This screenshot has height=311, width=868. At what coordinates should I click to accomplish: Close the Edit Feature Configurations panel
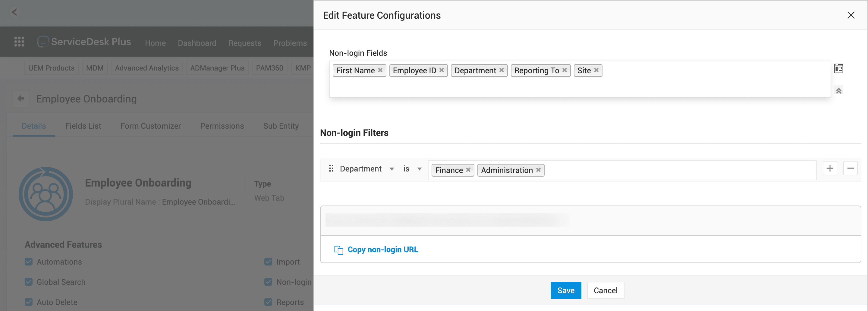point(851,15)
